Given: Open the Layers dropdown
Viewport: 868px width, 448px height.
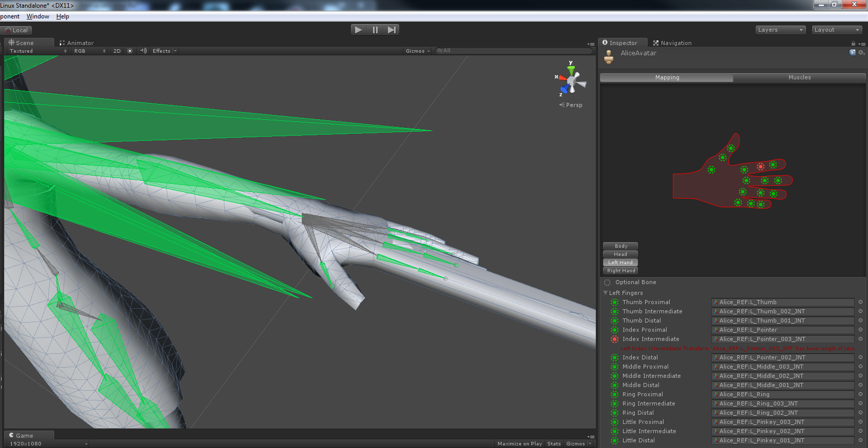Looking at the screenshot, I should pyautogui.click(x=780, y=30).
